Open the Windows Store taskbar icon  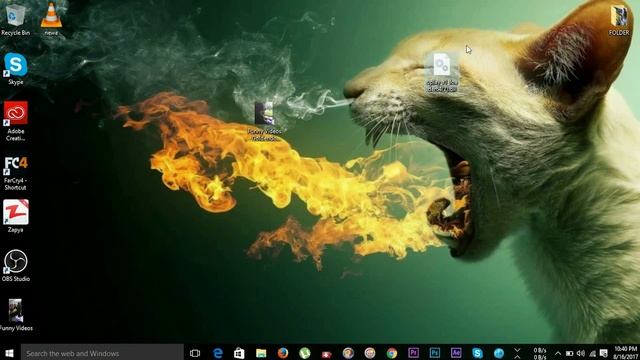(x=239, y=353)
